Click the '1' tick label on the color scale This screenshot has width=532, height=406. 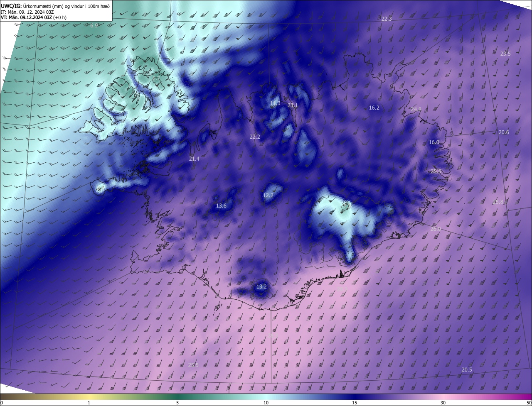89,403
